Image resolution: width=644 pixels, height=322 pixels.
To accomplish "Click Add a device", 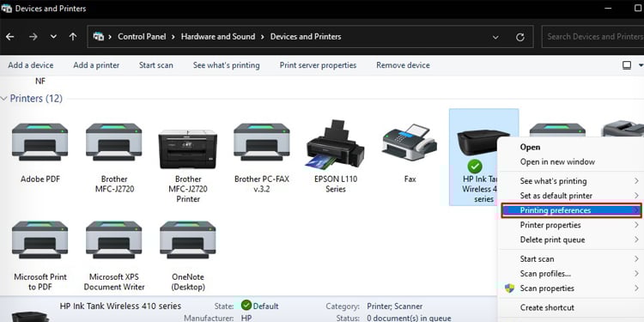I will click(31, 65).
